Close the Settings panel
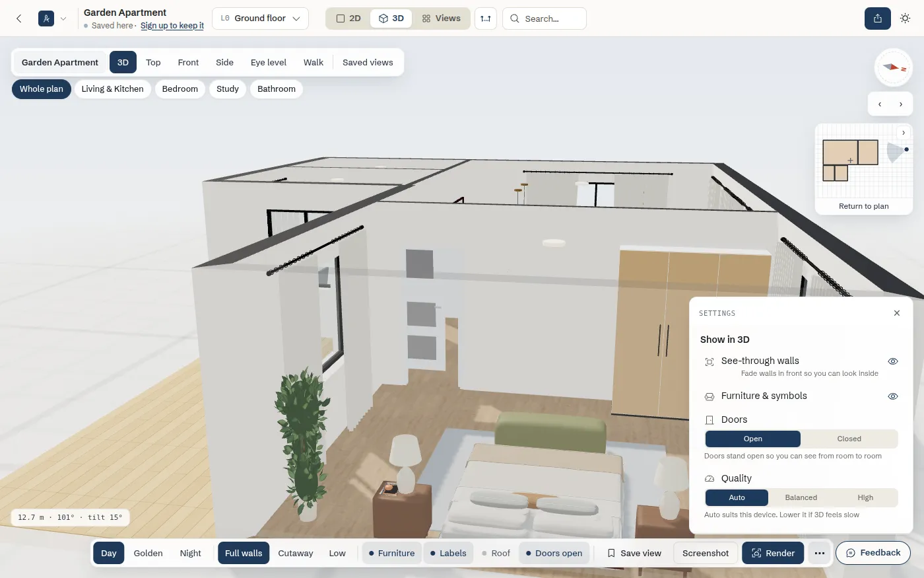 click(x=897, y=313)
